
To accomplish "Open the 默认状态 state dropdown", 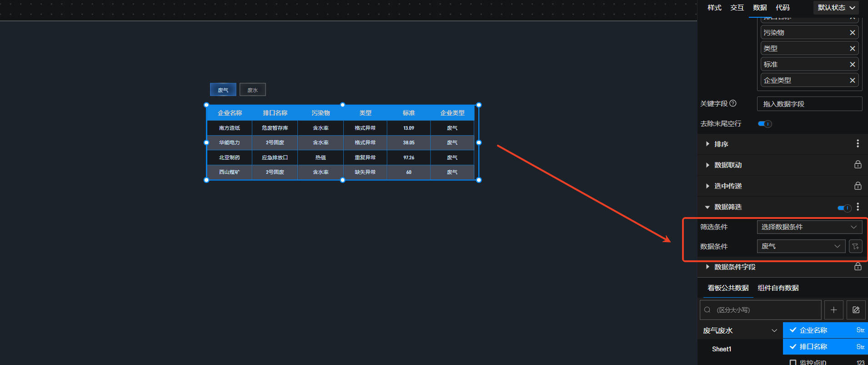I will (836, 8).
